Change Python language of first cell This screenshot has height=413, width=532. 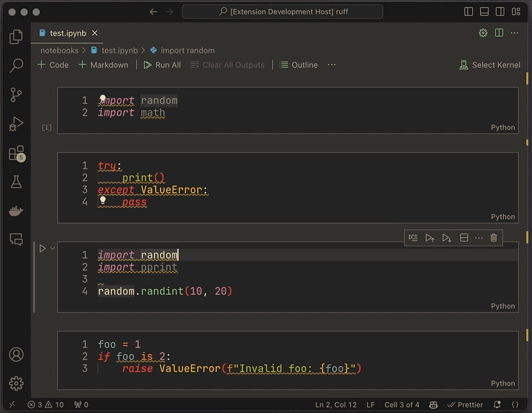pos(502,127)
